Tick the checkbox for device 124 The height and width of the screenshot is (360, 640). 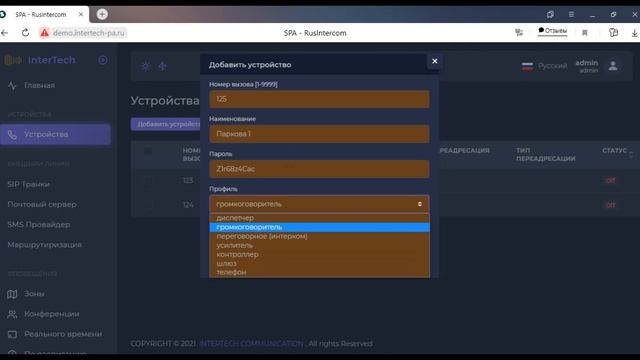147,205
